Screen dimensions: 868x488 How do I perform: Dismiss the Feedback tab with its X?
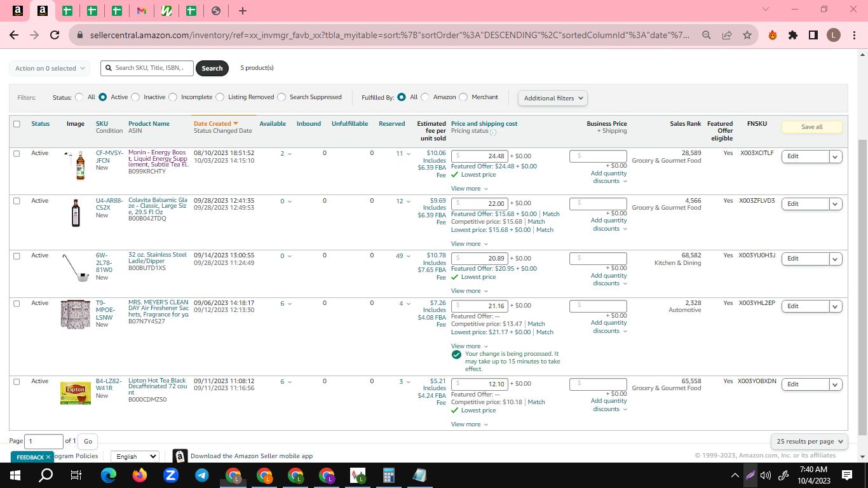tap(48, 457)
